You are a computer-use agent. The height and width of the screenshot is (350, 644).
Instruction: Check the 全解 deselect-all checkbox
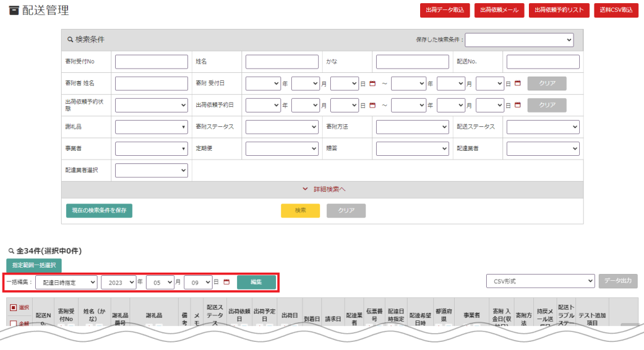pyautogui.click(x=13, y=324)
